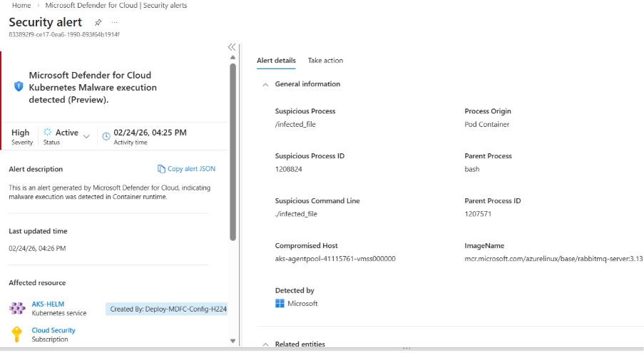The height and width of the screenshot is (353, 644).
Task: Click the subscription key icon
Action: [16, 334]
